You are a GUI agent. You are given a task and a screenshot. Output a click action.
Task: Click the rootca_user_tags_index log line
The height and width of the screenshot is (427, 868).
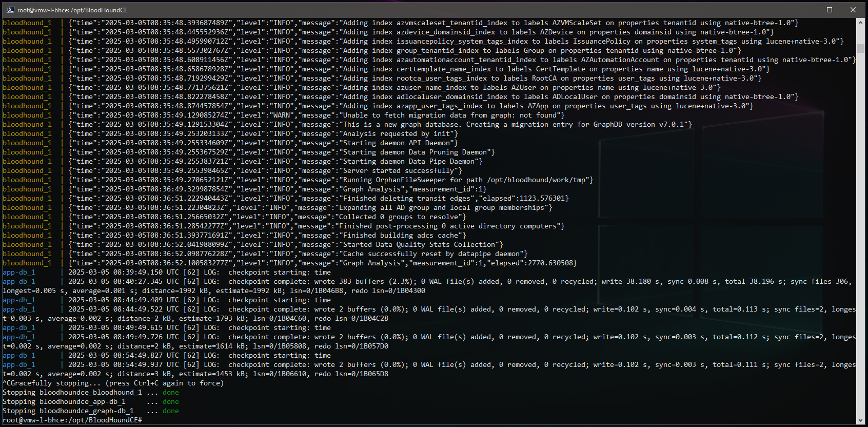pos(382,79)
